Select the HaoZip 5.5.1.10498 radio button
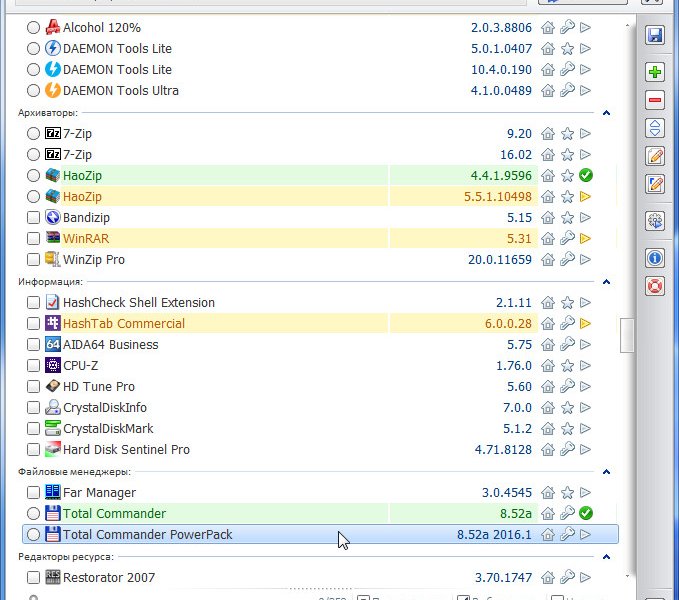 [33, 197]
